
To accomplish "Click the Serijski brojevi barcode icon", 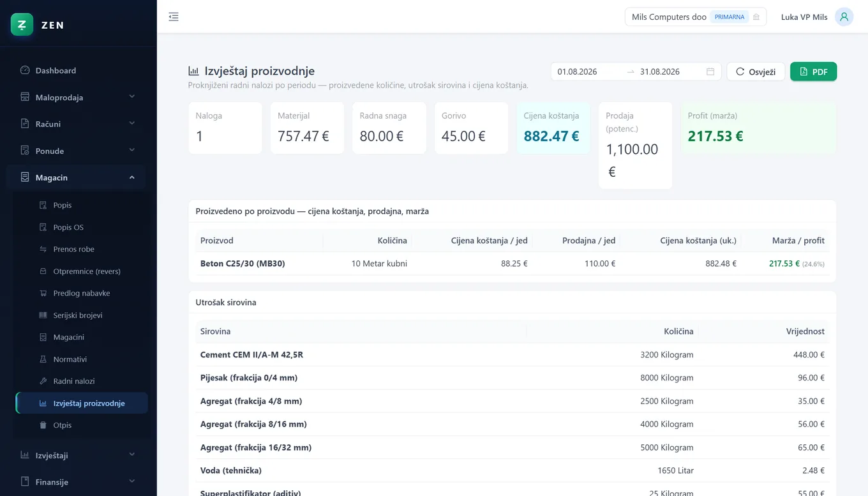I will 43,315.
